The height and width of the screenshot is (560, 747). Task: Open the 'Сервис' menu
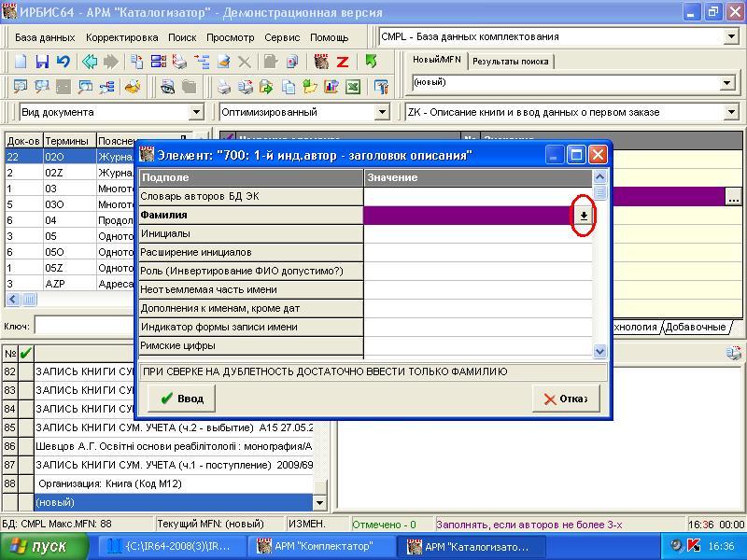[282, 37]
